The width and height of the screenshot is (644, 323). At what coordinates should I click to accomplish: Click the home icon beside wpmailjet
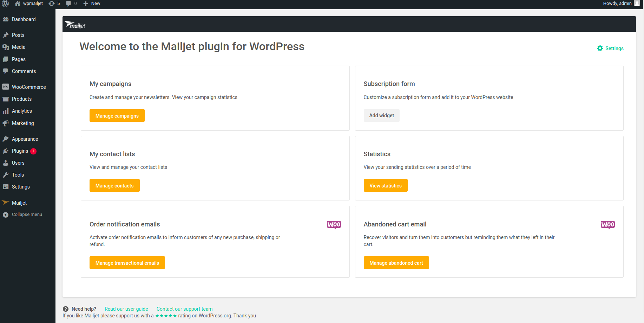click(x=18, y=4)
